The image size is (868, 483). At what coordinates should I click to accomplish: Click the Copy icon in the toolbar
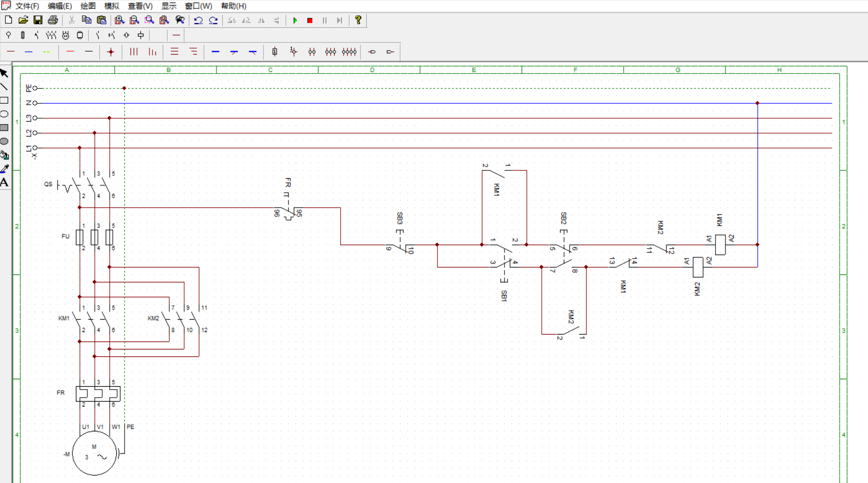(x=86, y=20)
